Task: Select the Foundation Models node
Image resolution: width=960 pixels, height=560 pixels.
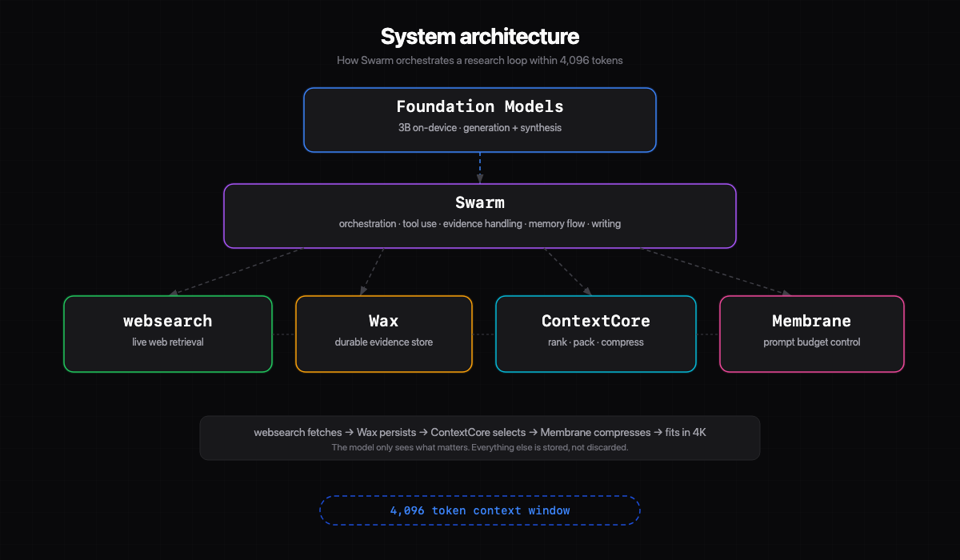Action: tap(480, 119)
